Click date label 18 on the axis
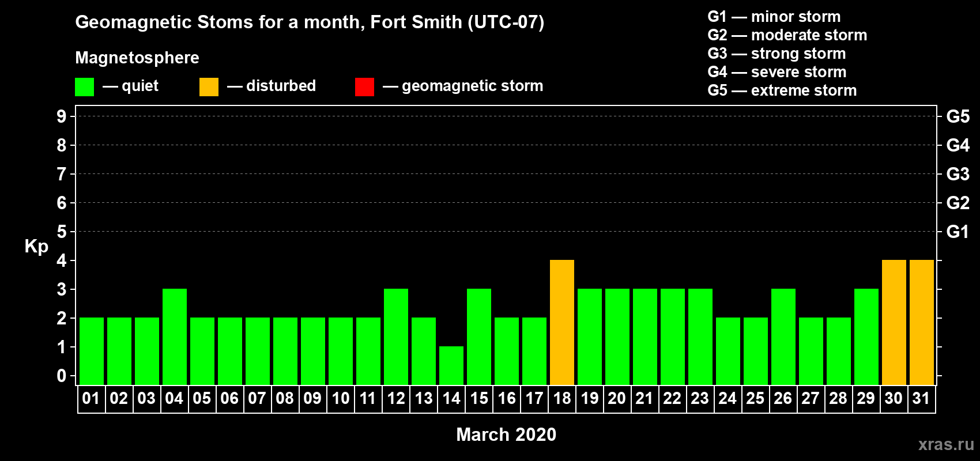 (562, 399)
